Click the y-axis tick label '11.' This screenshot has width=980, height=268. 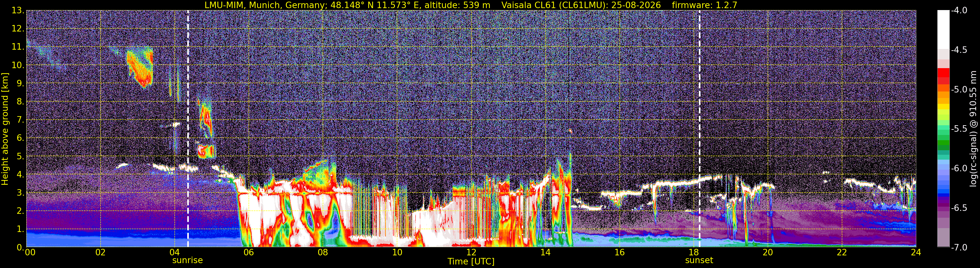click(x=18, y=47)
